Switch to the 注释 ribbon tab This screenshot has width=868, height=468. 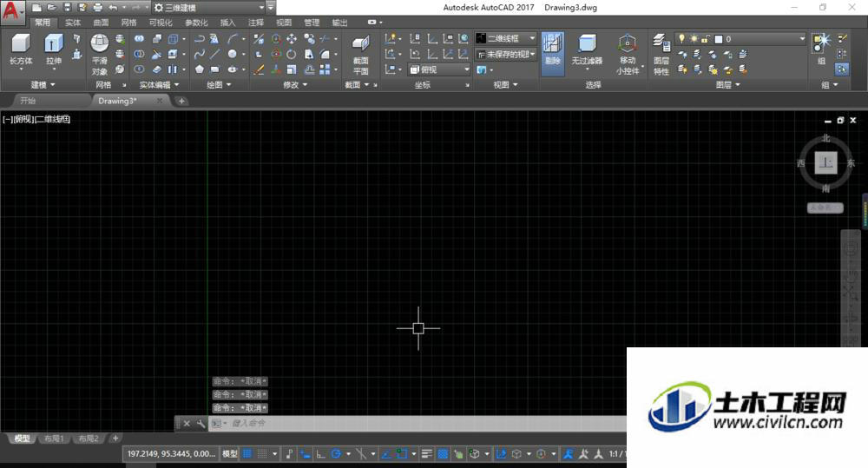coord(256,23)
